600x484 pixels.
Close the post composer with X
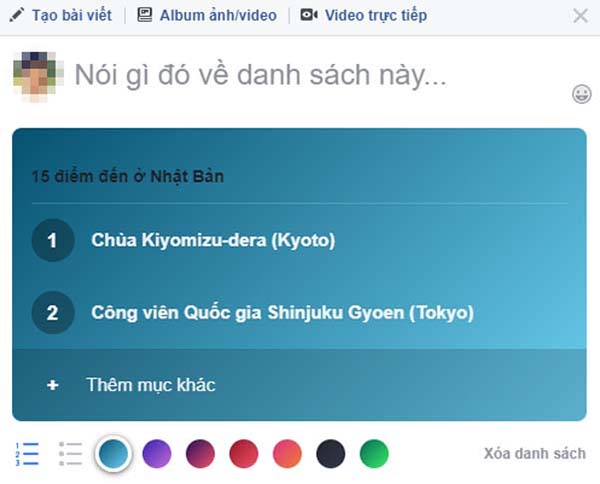pos(580,16)
